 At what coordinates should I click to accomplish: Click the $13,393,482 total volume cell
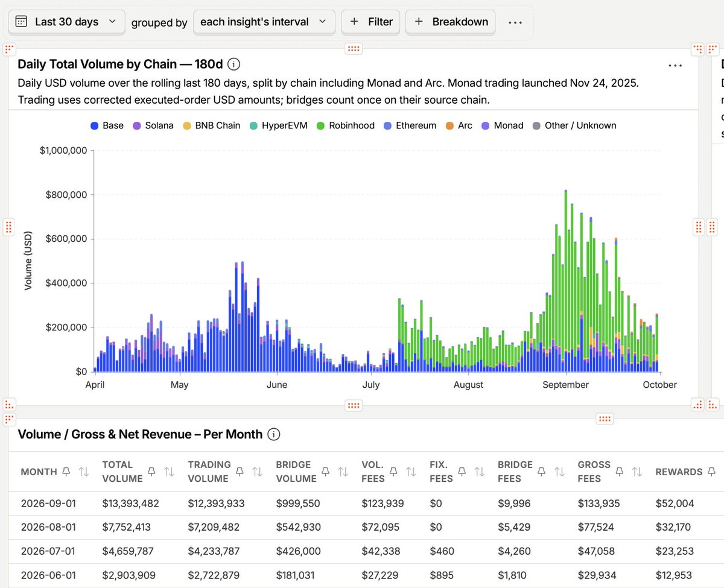pos(131,503)
